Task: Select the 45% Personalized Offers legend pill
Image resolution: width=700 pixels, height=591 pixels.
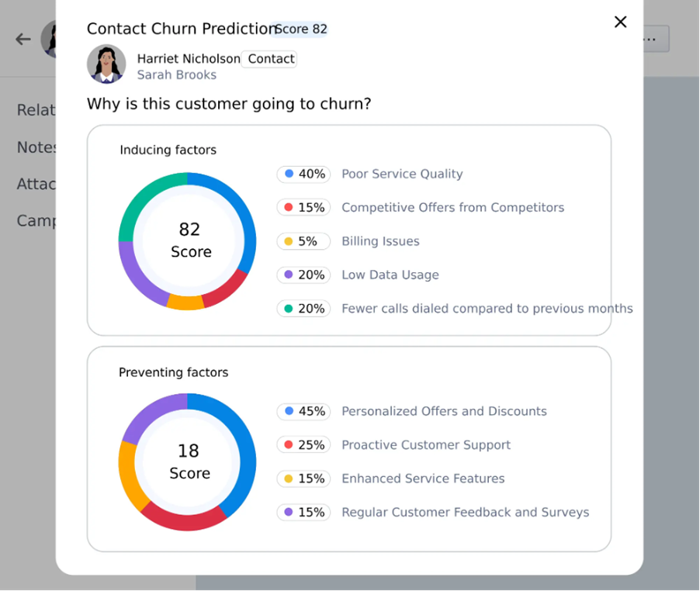Action: pos(303,412)
